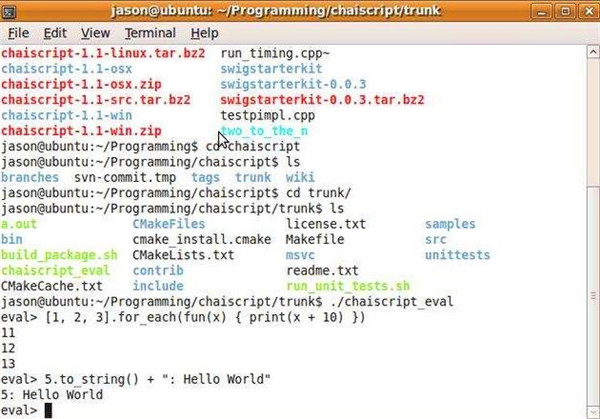
Task: Click the '5.to_string()' eval command line
Action: pos(136,380)
